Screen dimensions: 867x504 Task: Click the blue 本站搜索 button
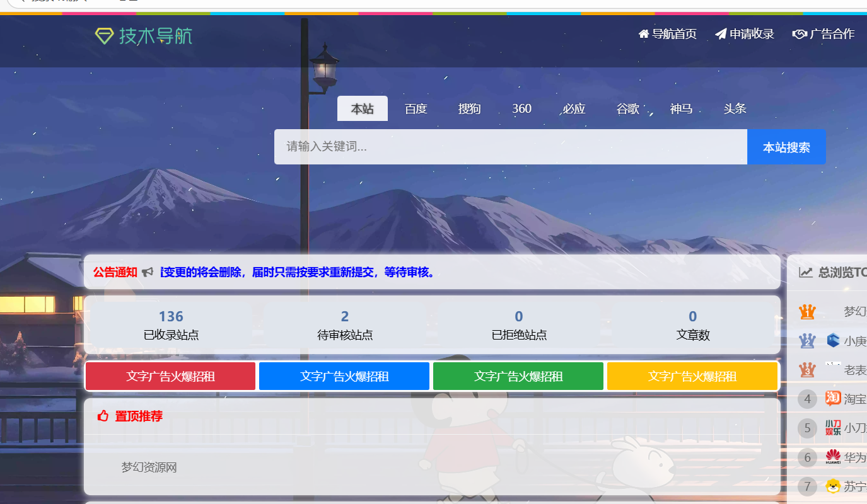point(786,146)
